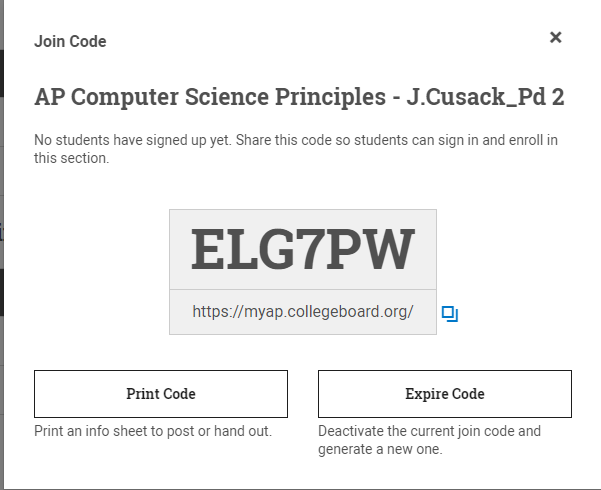Click the "generate a new one." text

pyautogui.click(x=380, y=449)
